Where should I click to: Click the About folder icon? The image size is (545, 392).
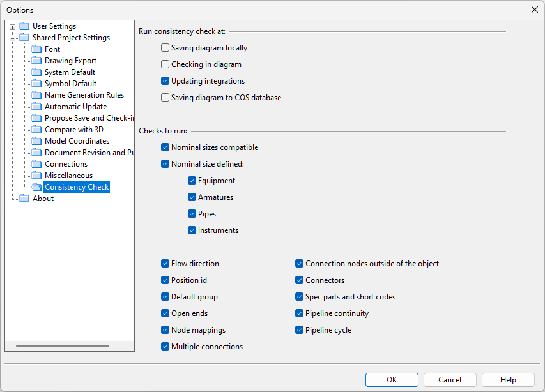pyautogui.click(x=24, y=199)
